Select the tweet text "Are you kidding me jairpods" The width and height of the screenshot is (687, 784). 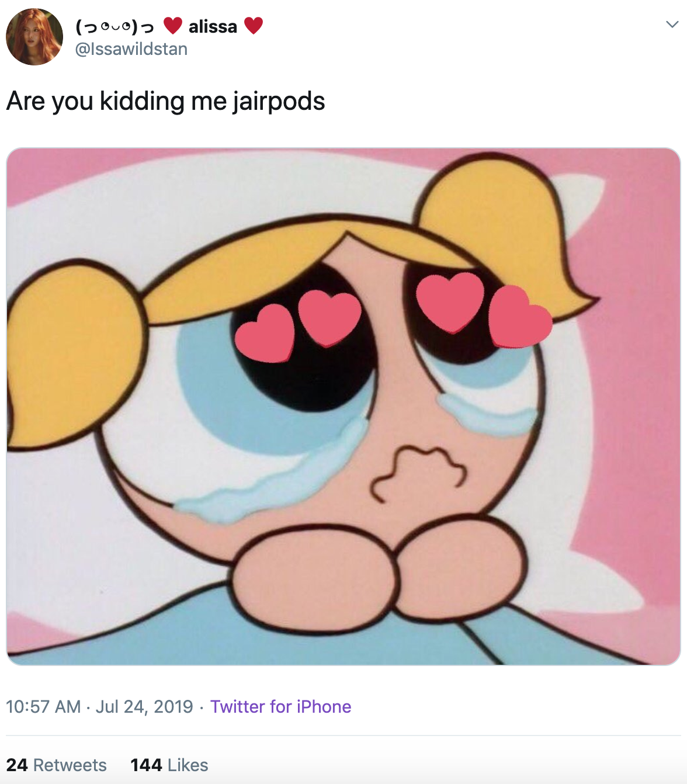[x=165, y=101]
